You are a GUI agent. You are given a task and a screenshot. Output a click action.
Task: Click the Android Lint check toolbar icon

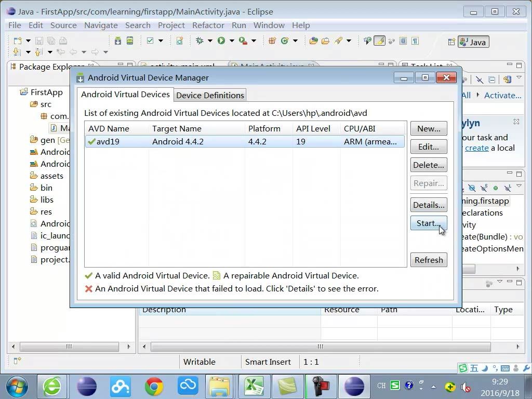point(150,41)
